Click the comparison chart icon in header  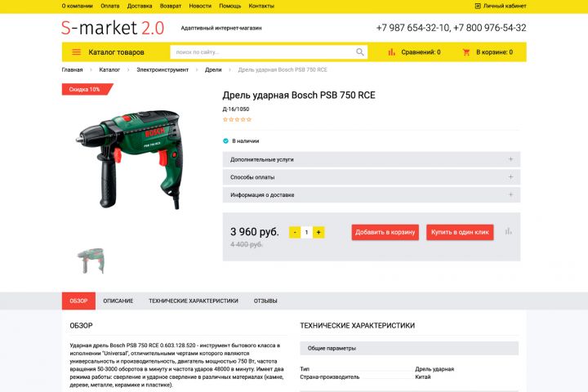click(391, 52)
